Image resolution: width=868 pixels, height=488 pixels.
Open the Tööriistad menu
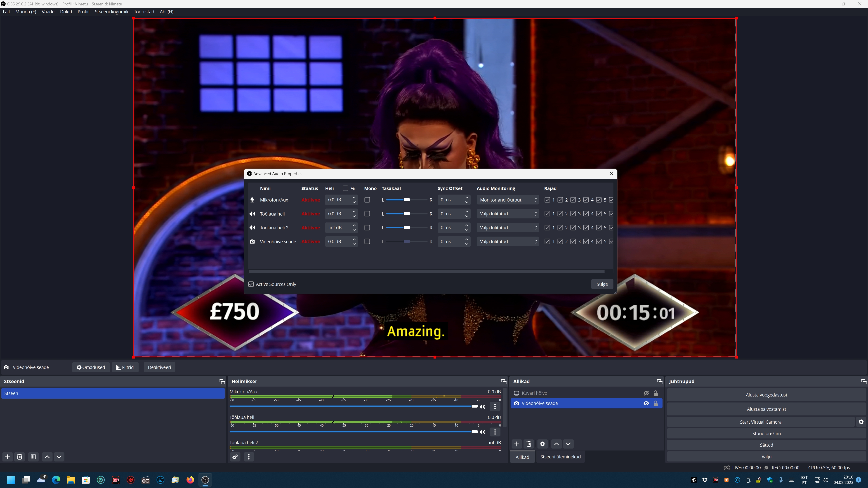[144, 12]
